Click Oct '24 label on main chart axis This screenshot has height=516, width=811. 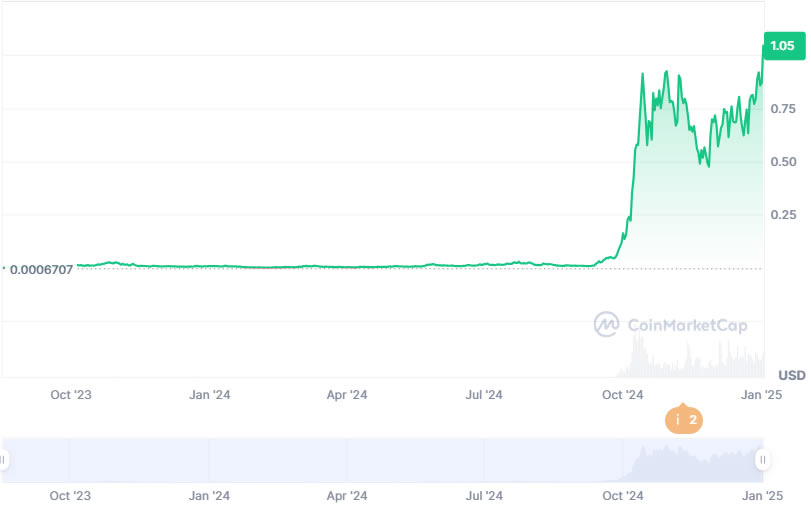click(x=624, y=395)
